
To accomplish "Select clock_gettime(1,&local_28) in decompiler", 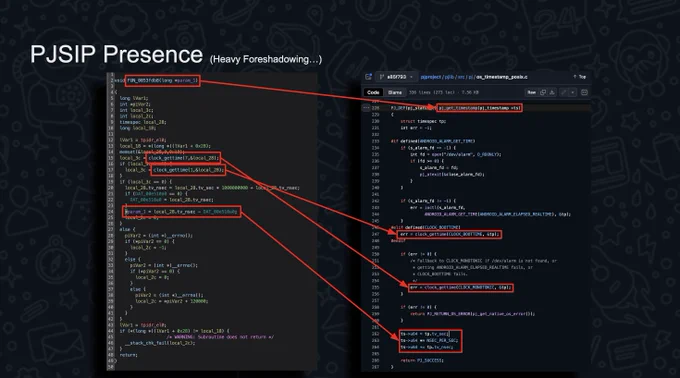I will point(188,170).
